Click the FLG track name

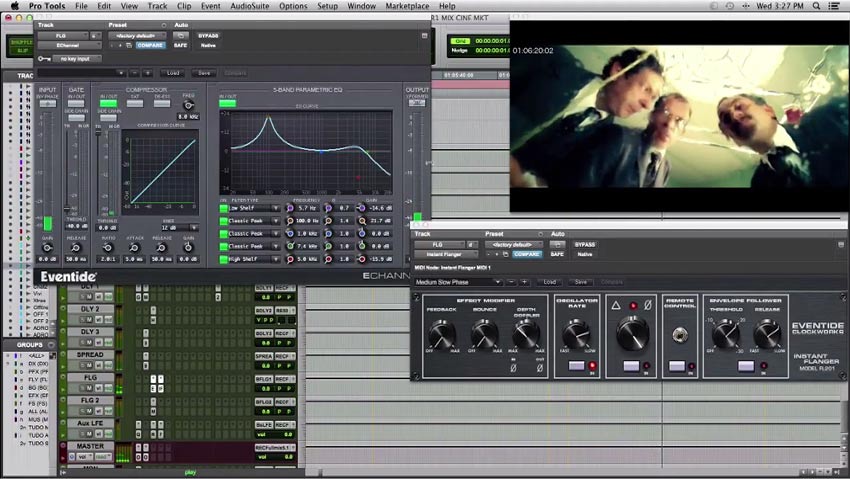pos(90,378)
